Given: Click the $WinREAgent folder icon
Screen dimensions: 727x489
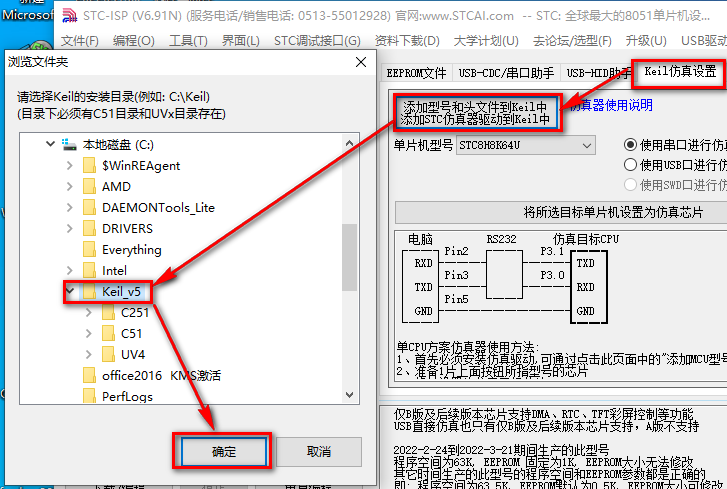Looking at the screenshot, I should pyautogui.click(x=89, y=165).
